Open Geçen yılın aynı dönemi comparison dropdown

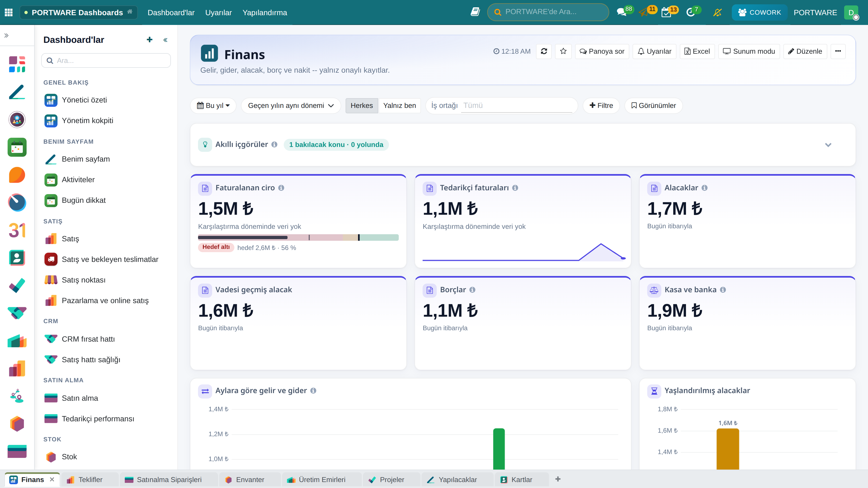(x=291, y=105)
